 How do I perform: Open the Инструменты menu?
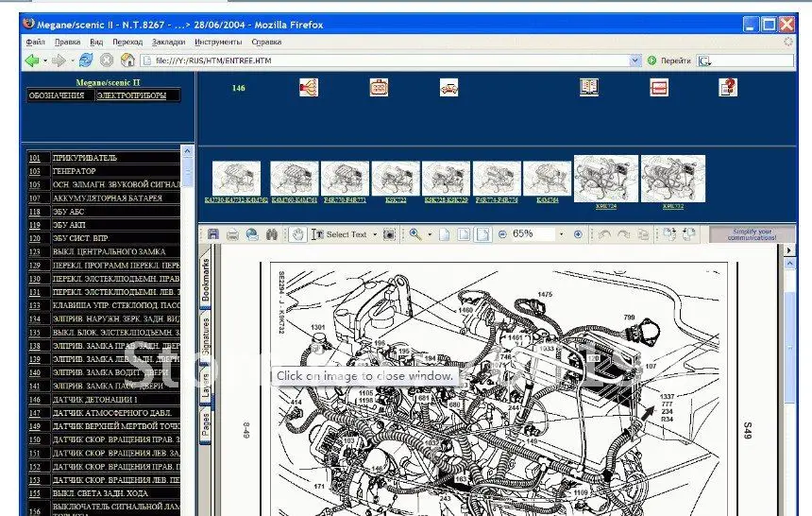coord(218,42)
